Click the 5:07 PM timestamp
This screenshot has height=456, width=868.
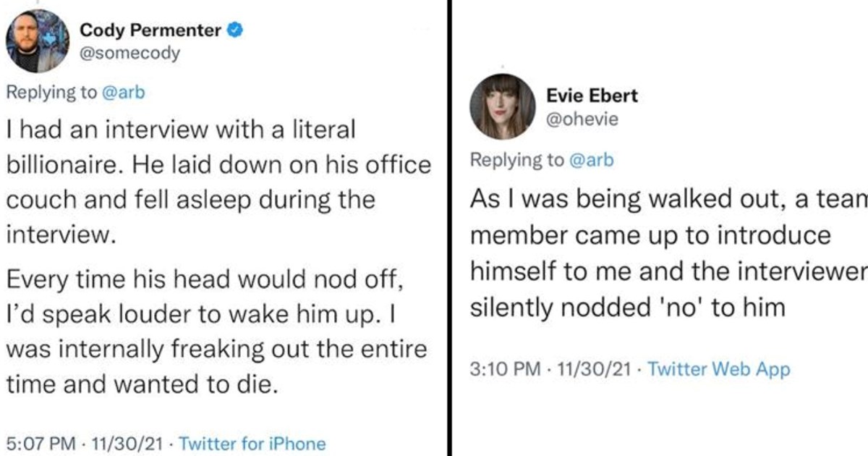point(41,443)
